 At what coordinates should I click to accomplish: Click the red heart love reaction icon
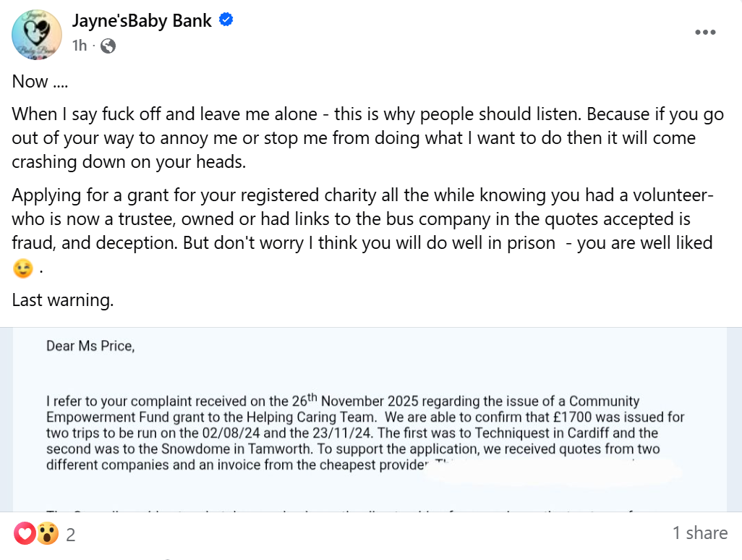coord(25,535)
